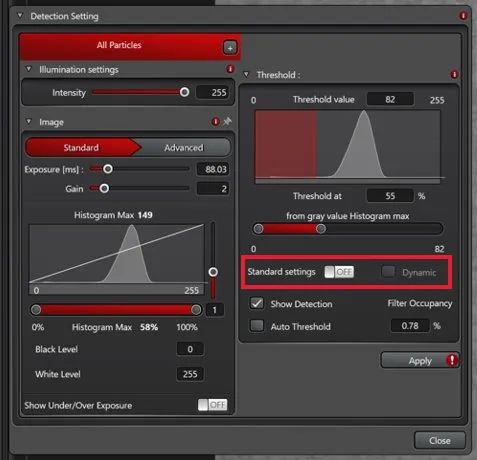The width and height of the screenshot is (477, 460).
Task: Open the Threshold section info icon
Action: coord(454,74)
